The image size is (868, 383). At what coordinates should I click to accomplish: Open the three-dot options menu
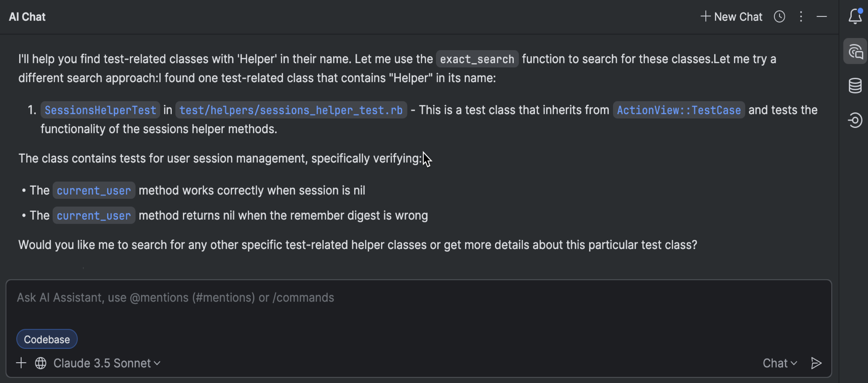tap(801, 17)
